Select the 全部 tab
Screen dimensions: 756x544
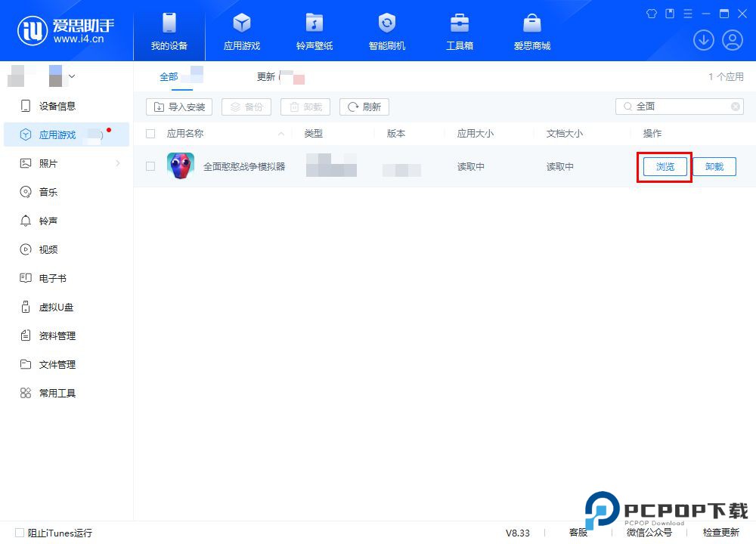pyautogui.click(x=169, y=76)
